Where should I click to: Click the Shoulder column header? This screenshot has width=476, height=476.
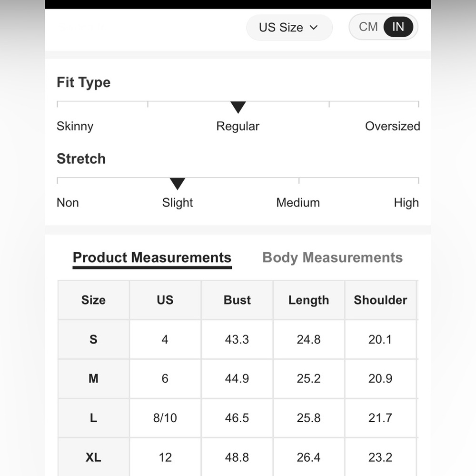pyautogui.click(x=380, y=300)
